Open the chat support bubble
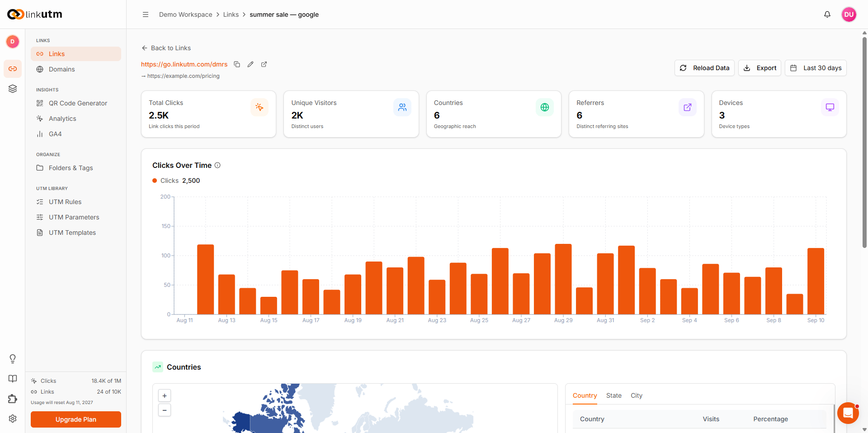Viewport: 868px width, 433px height. coord(848,413)
